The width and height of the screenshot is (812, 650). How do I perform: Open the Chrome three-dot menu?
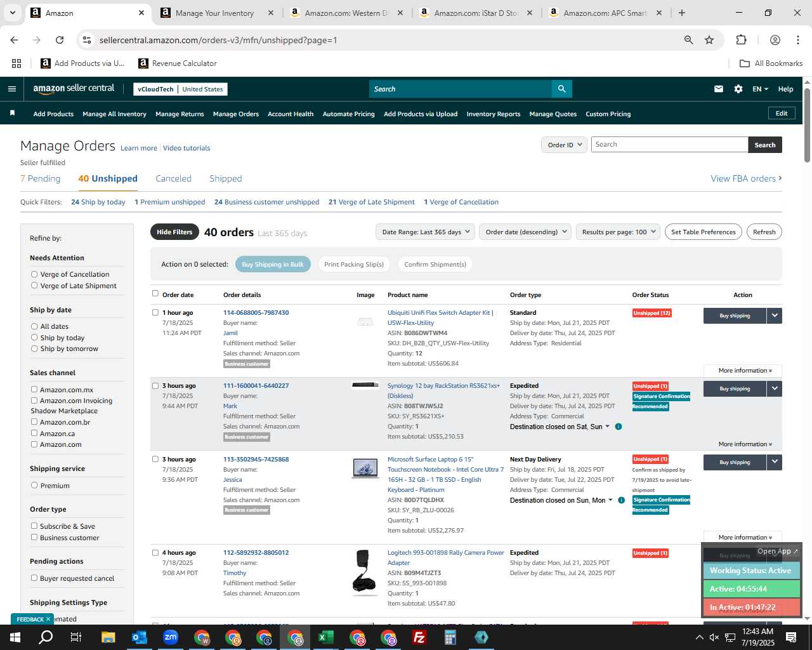pos(797,40)
